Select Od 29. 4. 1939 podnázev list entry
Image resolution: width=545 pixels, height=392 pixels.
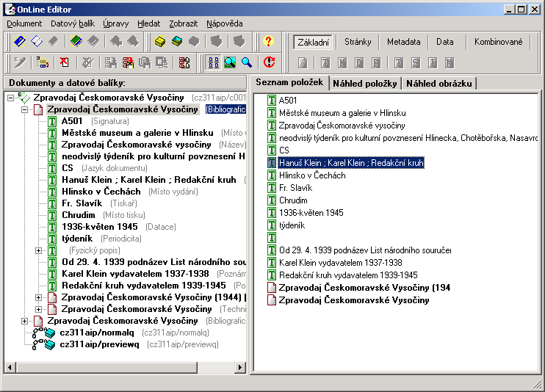365,250
